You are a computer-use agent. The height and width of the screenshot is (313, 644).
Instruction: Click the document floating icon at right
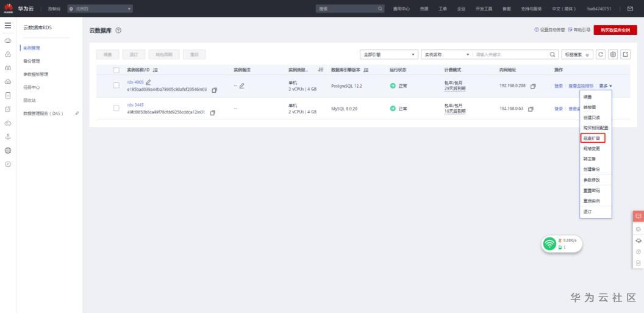[639, 262]
